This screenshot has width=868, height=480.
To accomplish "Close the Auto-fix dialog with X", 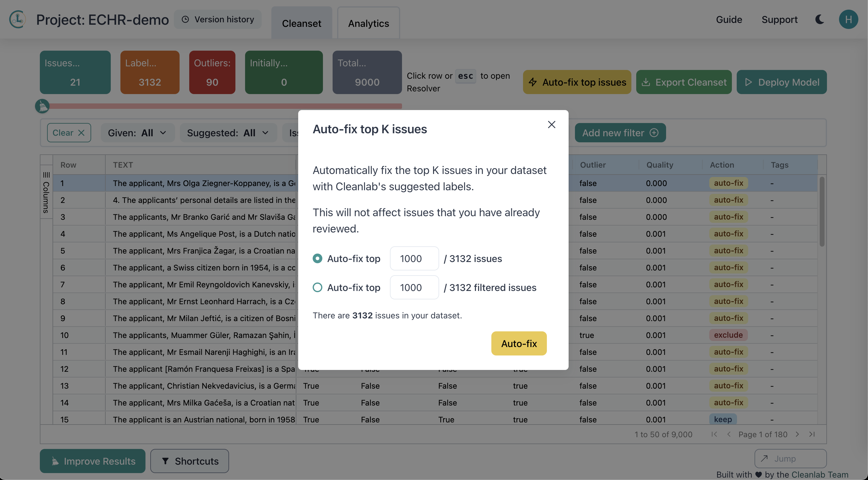I will coord(551,125).
